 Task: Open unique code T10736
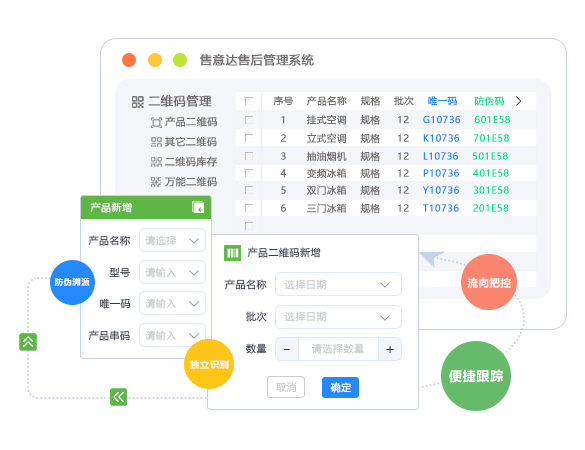(x=441, y=208)
